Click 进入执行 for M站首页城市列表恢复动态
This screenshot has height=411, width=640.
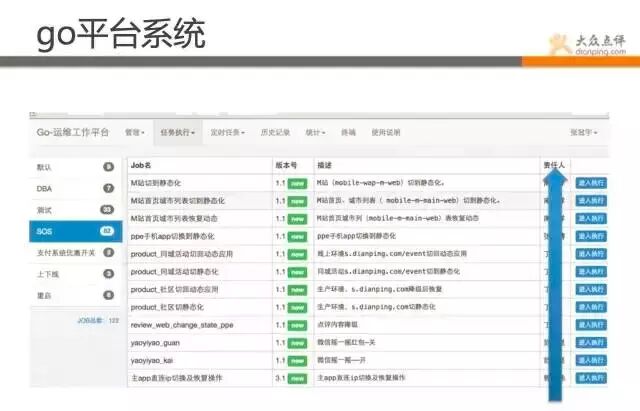point(591,218)
